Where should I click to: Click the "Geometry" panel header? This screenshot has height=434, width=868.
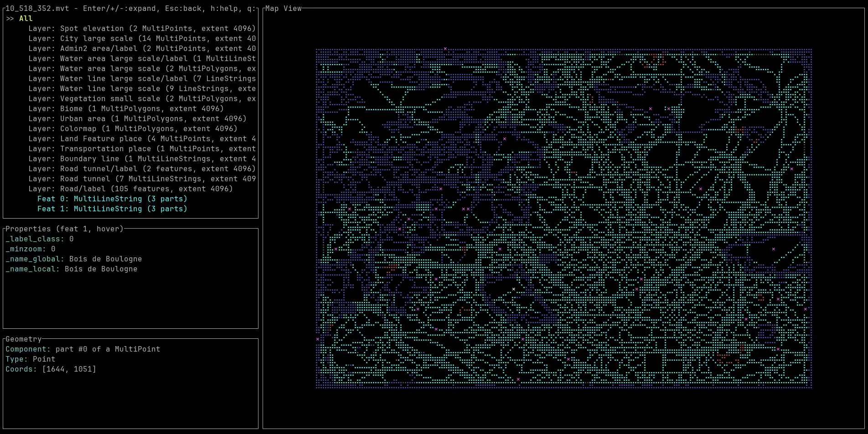[x=23, y=339]
